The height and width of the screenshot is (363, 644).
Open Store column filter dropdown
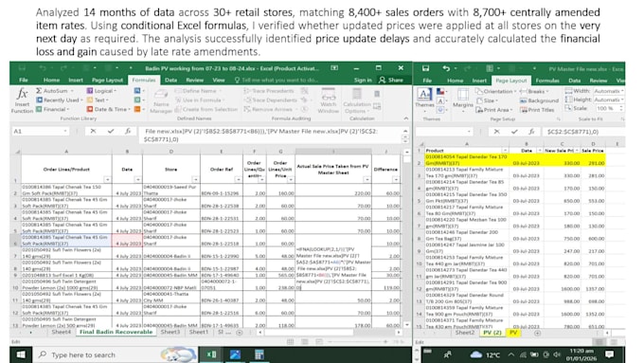(195, 180)
